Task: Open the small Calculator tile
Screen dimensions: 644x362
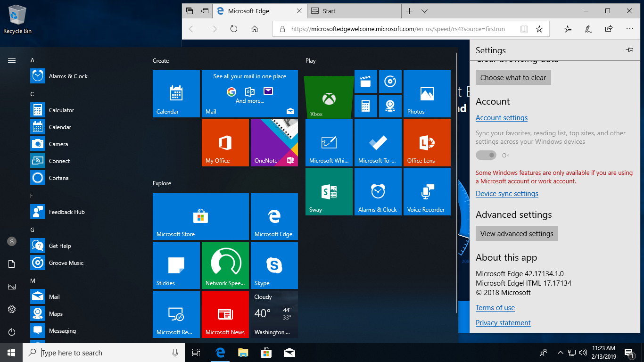Action: click(366, 106)
